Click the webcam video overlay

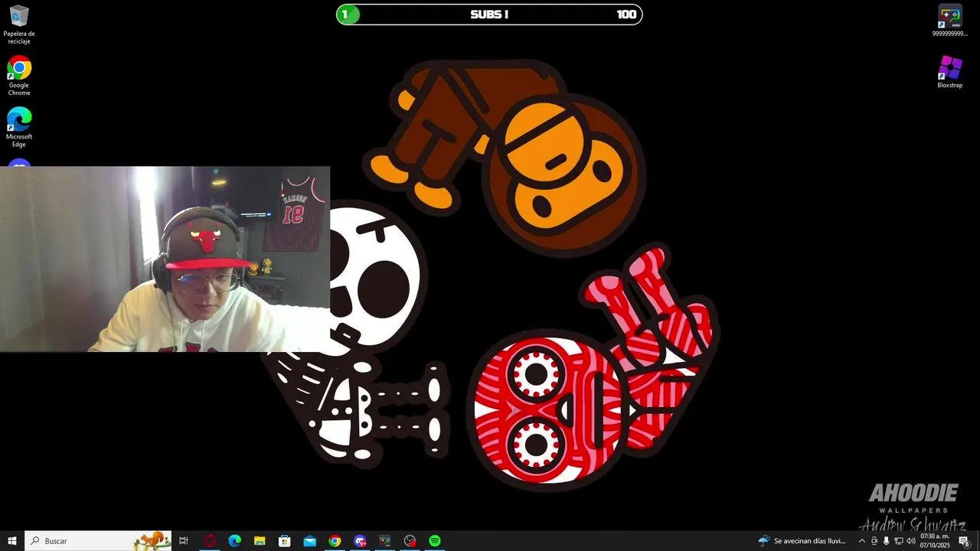165,259
